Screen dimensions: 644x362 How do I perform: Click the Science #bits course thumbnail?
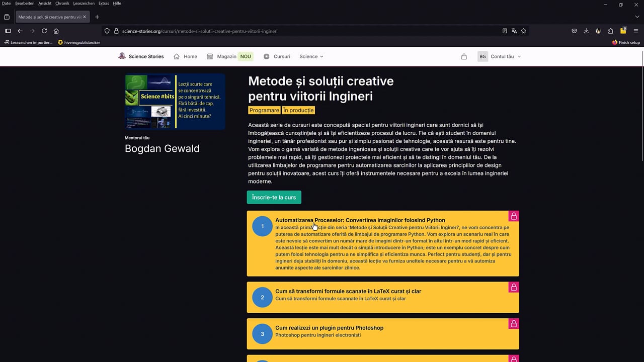pyautogui.click(x=175, y=102)
